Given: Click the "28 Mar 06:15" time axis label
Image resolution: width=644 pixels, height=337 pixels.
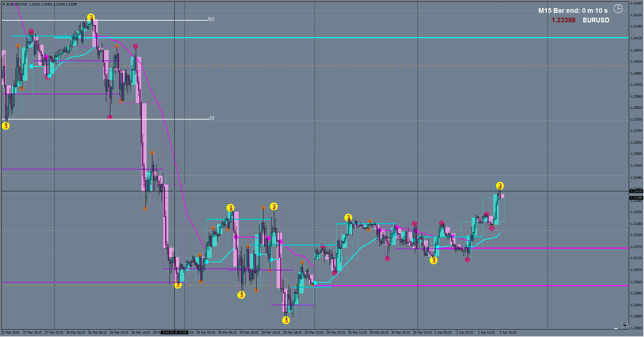Looking at the screenshot, I should 97,333.
